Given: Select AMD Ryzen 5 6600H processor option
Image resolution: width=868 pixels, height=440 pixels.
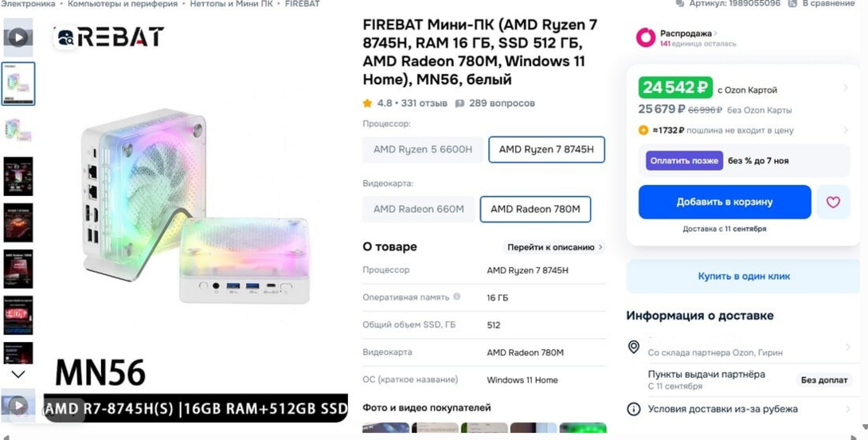Looking at the screenshot, I should coord(422,149).
